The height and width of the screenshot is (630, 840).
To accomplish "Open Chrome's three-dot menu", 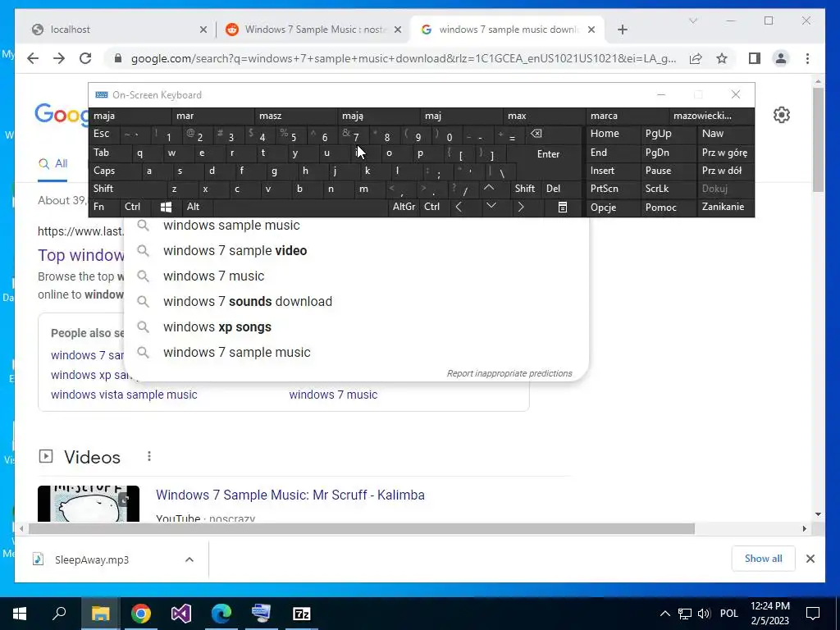I will [807, 58].
